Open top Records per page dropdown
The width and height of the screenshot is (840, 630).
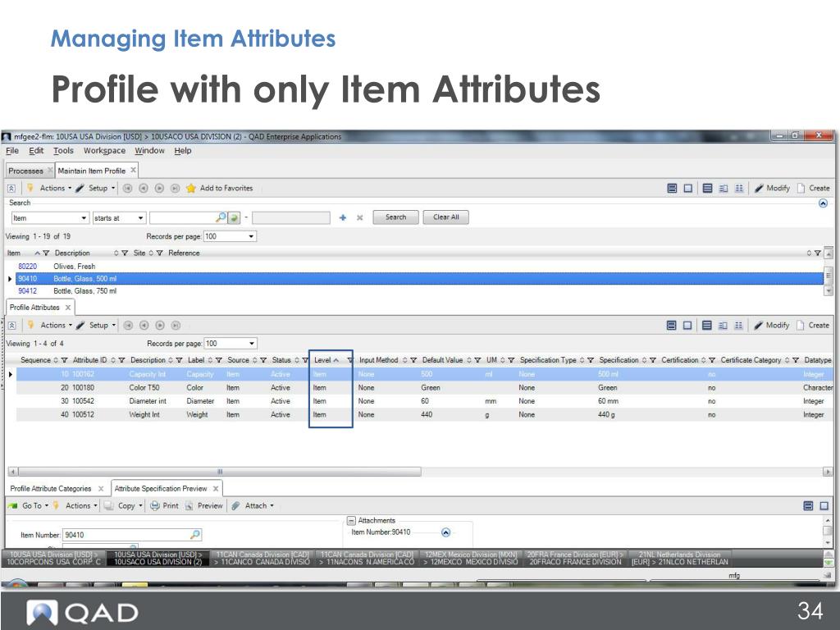251,236
